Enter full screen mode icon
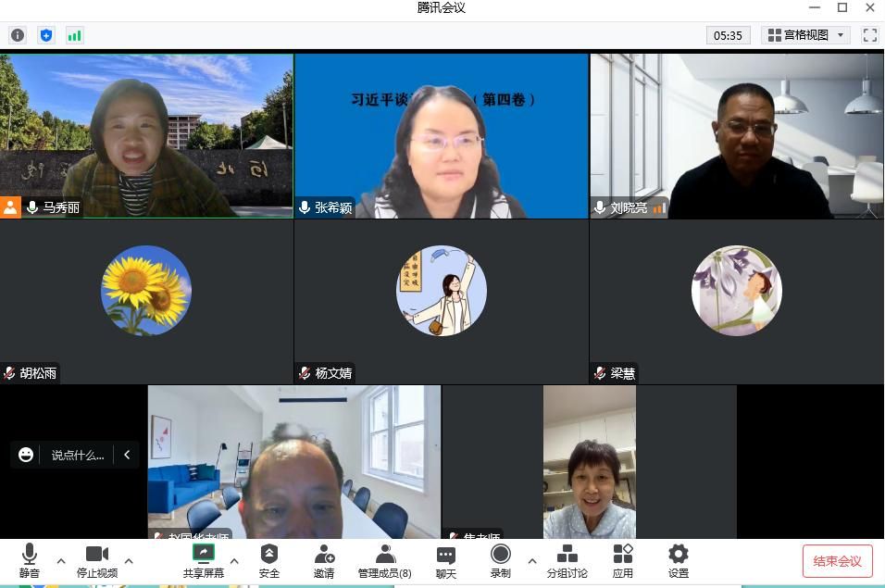885x588 pixels. coord(869,35)
